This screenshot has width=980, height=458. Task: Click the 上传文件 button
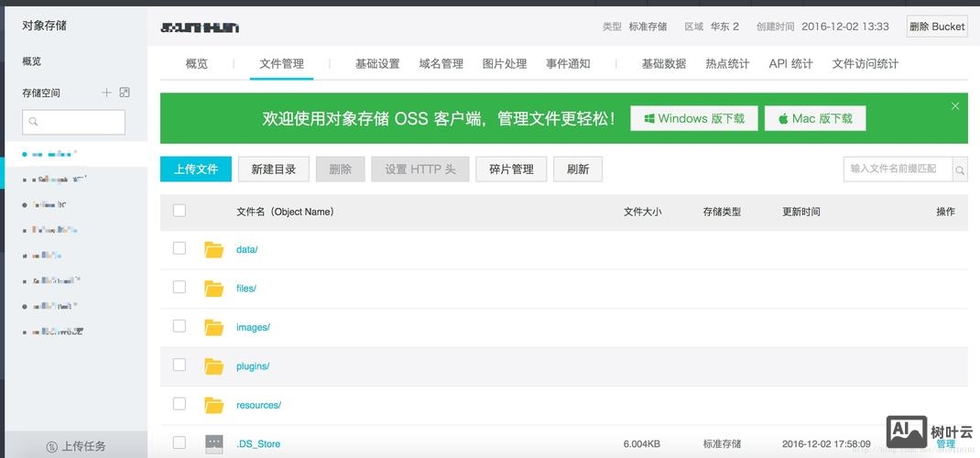196,169
